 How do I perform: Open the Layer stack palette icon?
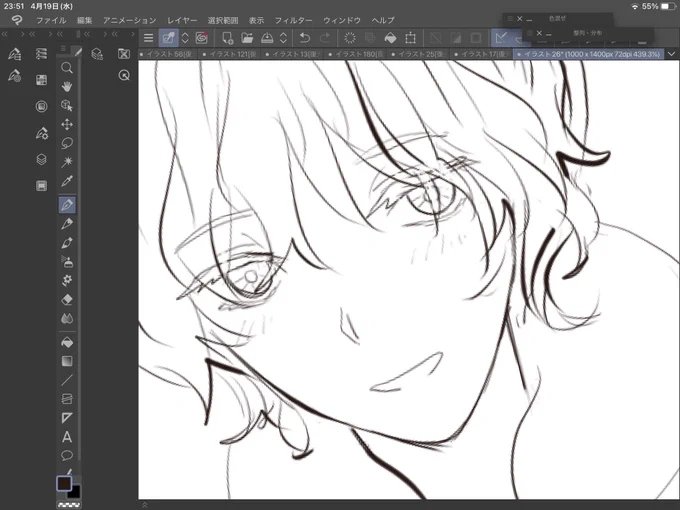(41, 160)
